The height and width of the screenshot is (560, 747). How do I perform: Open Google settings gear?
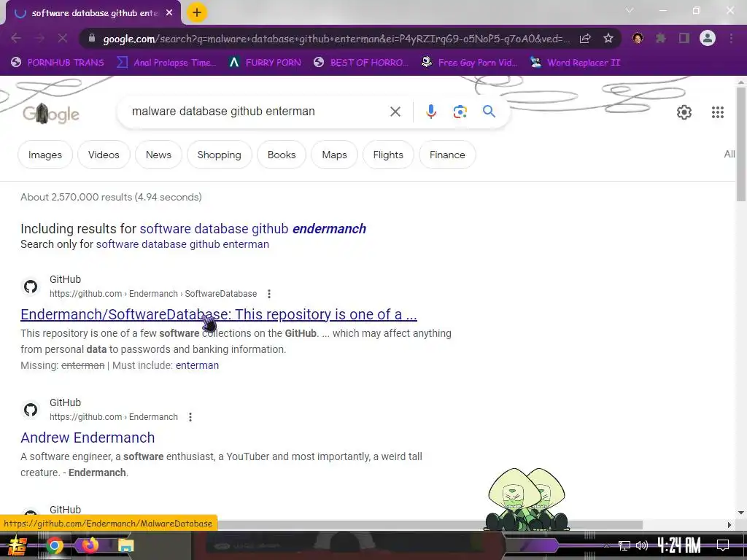pos(684,112)
